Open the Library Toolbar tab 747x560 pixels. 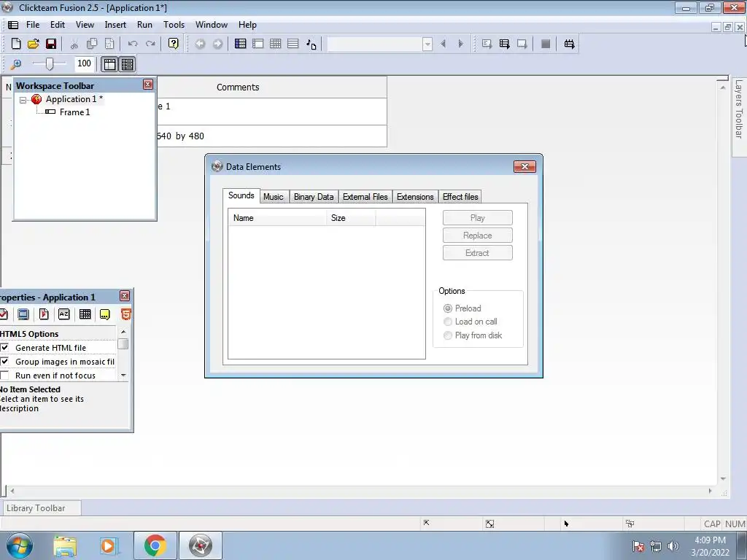[x=42, y=508]
